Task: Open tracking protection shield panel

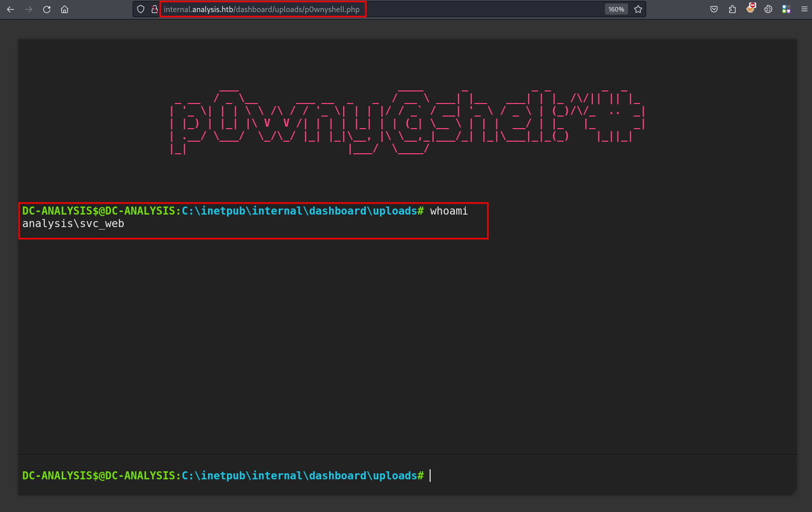Action: [x=141, y=9]
